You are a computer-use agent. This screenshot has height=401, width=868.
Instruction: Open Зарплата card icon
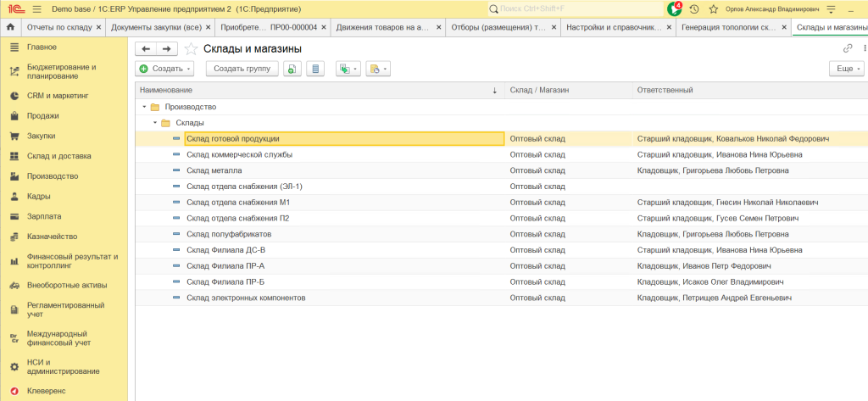click(15, 216)
